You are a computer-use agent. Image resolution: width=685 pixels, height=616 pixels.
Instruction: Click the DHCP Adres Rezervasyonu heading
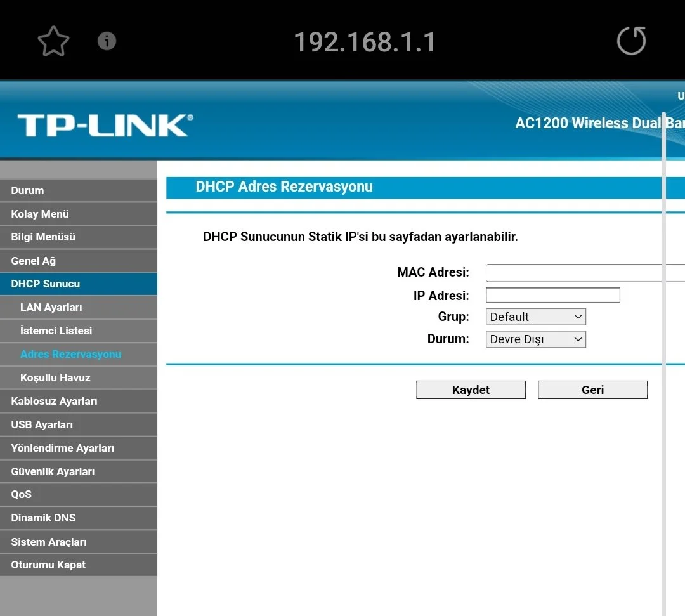pyautogui.click(x=284, y=187)
